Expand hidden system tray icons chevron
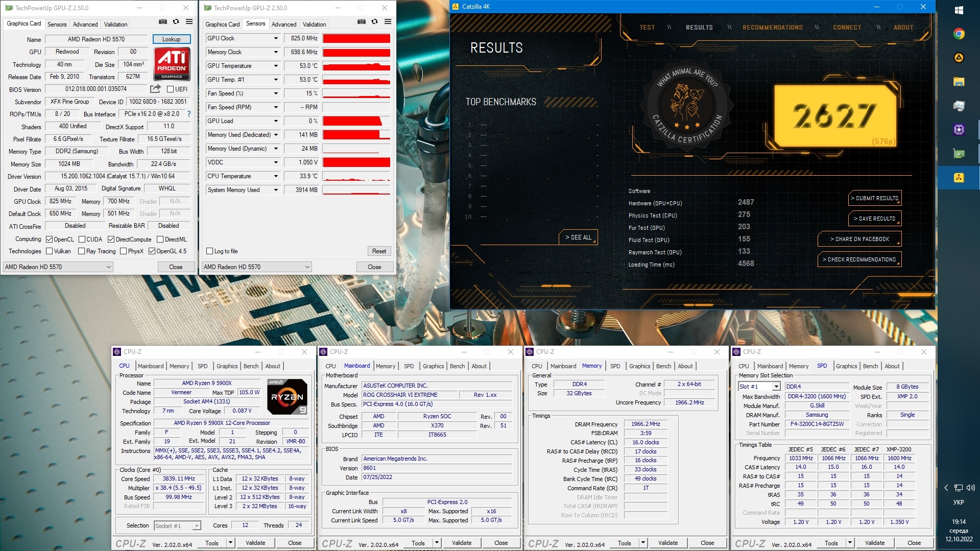The width and height of the screenshot is (980, 551). [x=946, y=488]
